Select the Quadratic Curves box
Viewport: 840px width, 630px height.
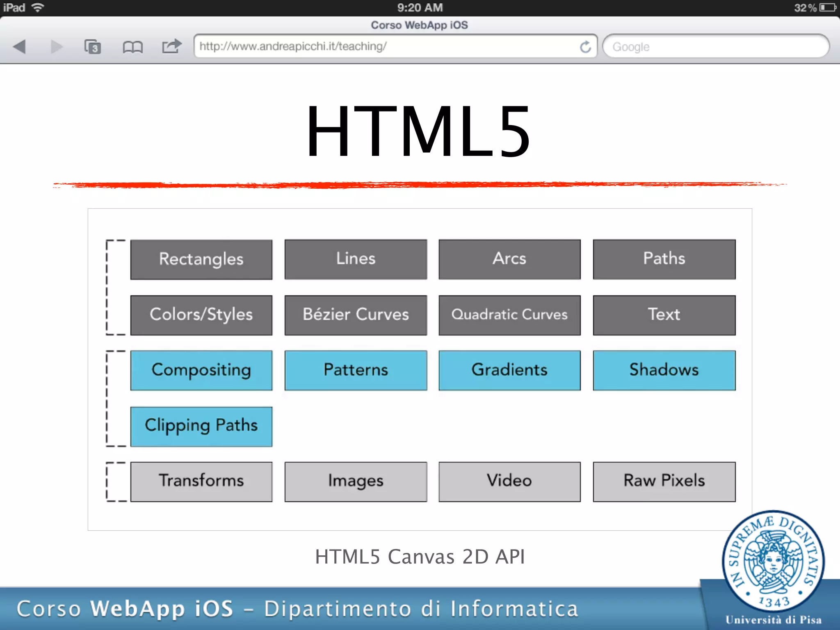[x=510, y=315]
